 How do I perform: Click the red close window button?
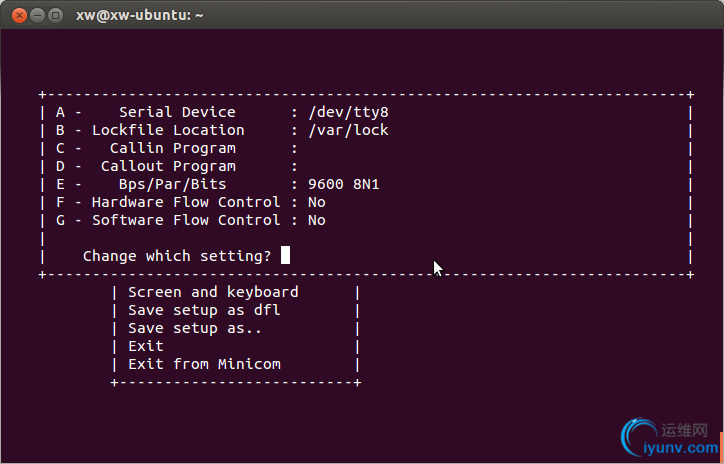19,16
